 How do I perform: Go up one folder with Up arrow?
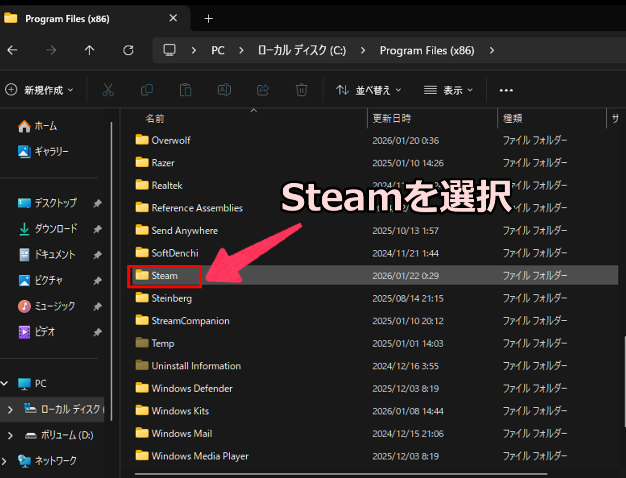90,50
